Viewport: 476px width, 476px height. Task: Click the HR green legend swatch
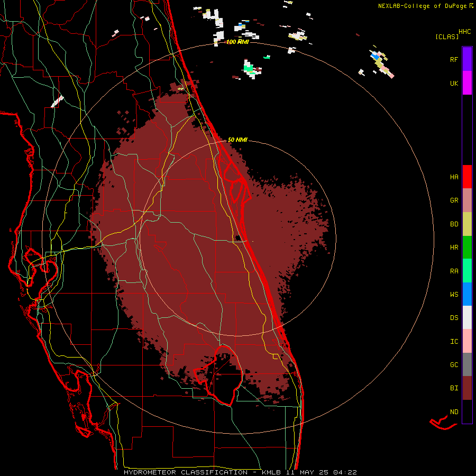pyautogui.click(x=467, y=248)
